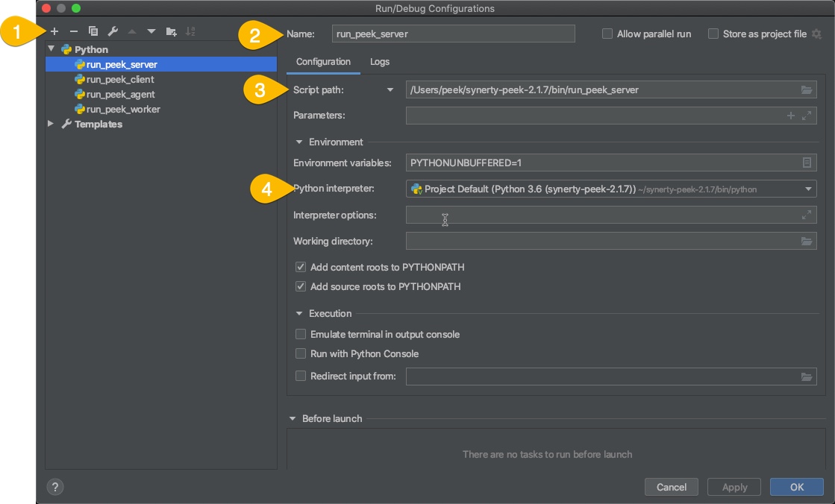
Task: Open the Python interpreter dropdown
Action: (x=808, y=189)
